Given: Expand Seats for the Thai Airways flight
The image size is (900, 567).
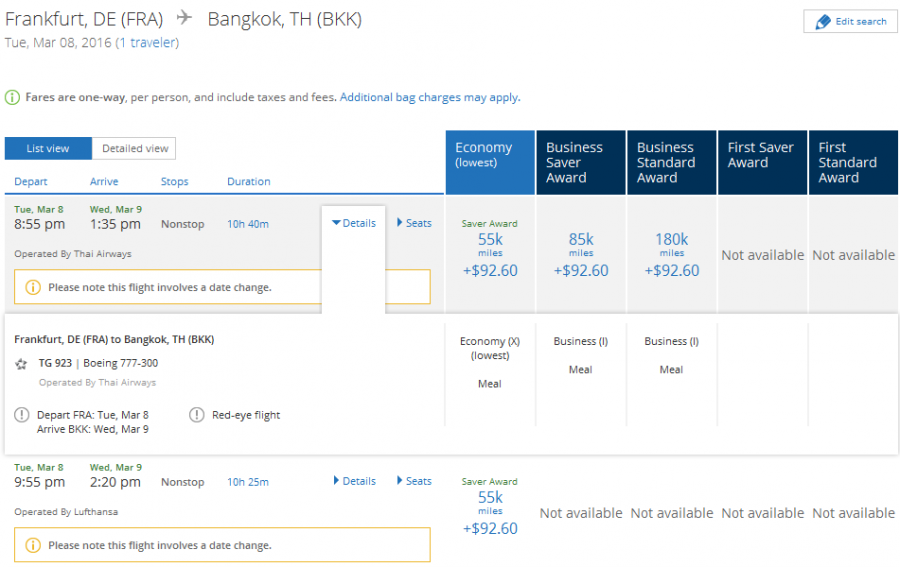Looking at the screenshot, I should pyautogui.click(x=414, y=223).
